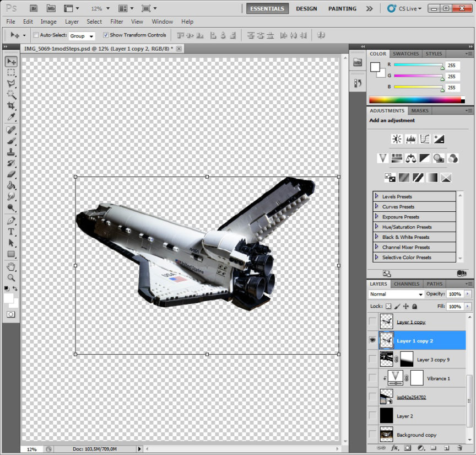Open the Filter menu
The height and width of the screenshot is (455, 476).
116,22
